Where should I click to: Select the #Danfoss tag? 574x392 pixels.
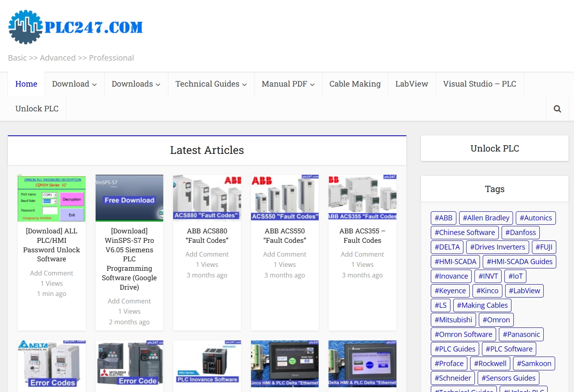click(x=520, y=233)
